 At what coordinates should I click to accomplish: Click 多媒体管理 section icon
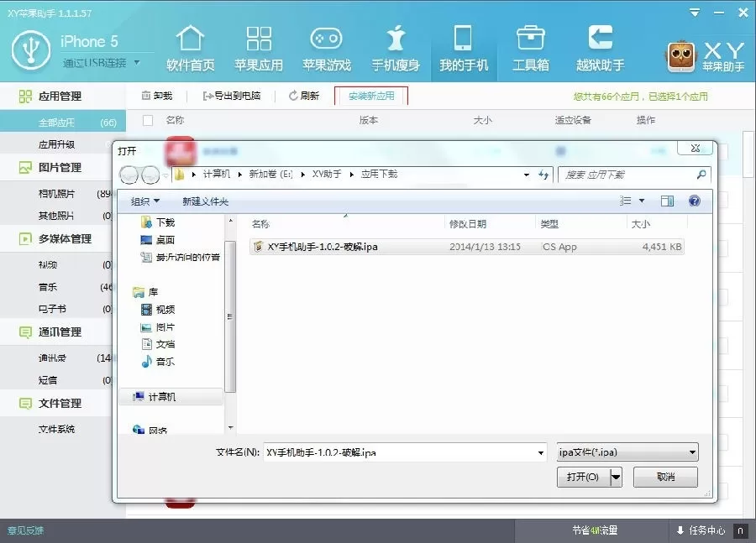point(25,238)
